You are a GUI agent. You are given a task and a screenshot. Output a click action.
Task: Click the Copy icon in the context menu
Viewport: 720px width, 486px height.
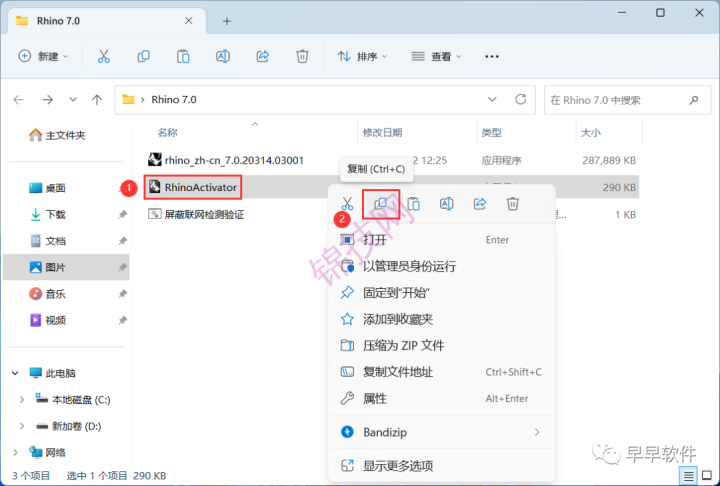pyautogui.click(x=380, y=203)
